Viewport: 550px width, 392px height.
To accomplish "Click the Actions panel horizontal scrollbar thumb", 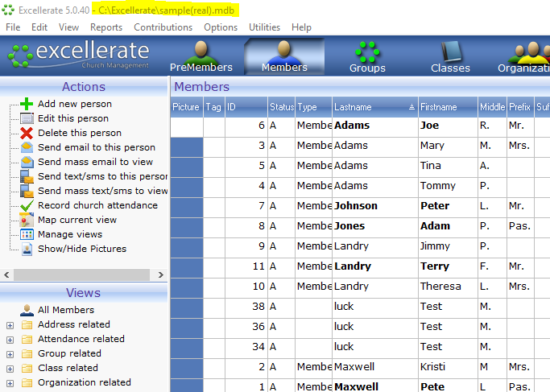I will tap(81, 275).
